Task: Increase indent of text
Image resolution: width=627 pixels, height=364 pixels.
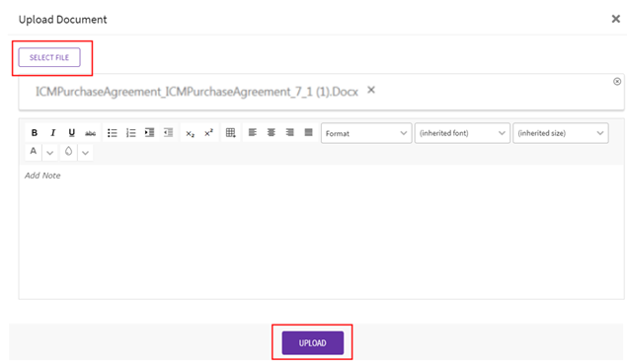Action: 149,132
